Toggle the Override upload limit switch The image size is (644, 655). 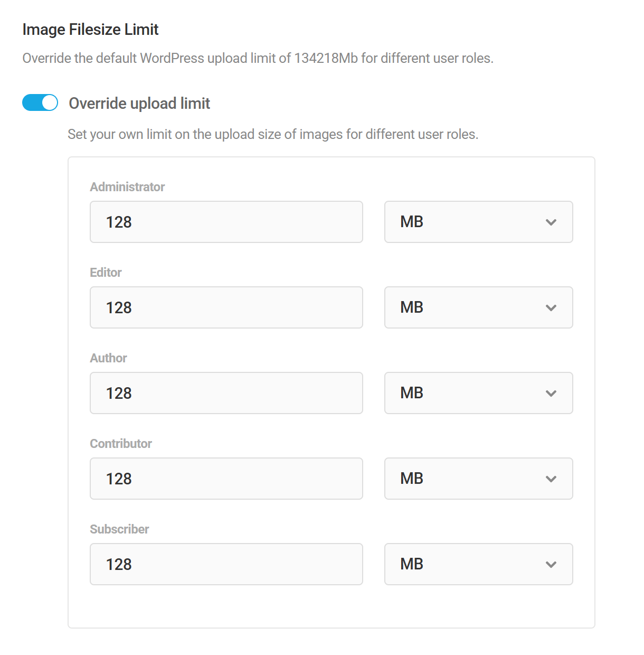tap(40, 102)
